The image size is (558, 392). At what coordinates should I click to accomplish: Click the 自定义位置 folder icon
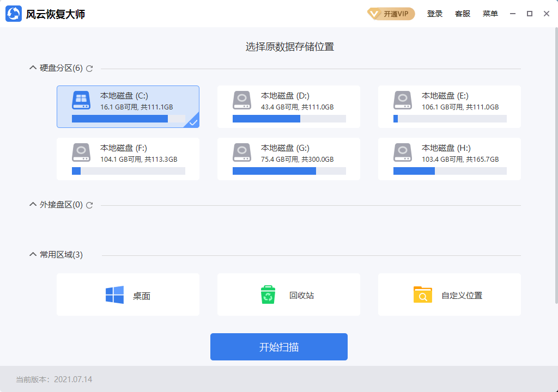(x=423, y=294)
